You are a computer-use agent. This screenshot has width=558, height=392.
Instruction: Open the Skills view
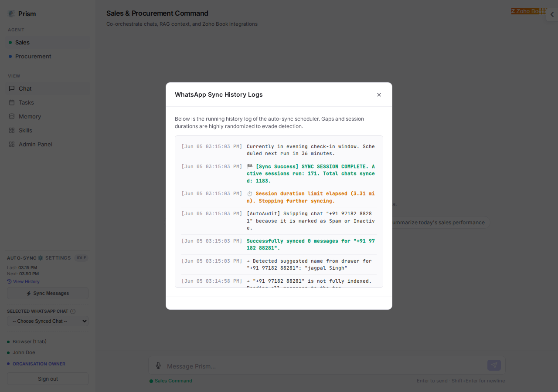pos(48,130)
